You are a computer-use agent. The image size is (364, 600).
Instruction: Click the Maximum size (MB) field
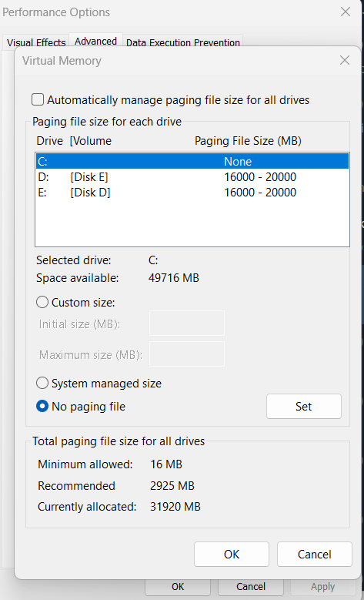186,354
